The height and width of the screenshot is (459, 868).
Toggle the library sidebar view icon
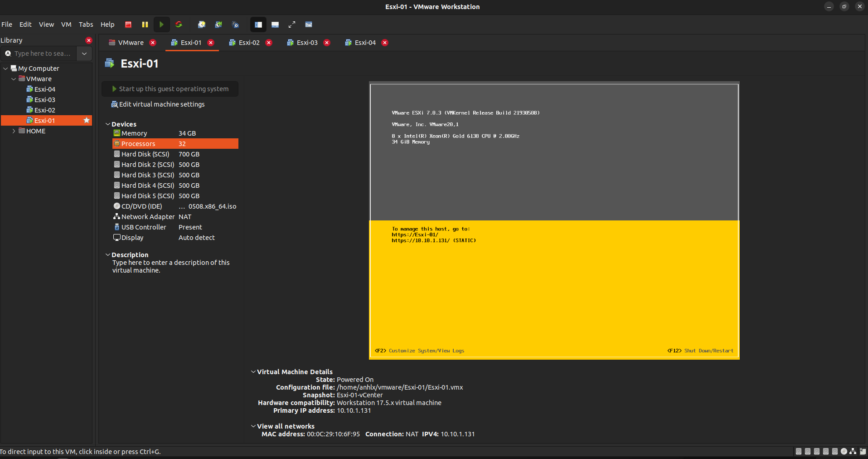(258, 24)
